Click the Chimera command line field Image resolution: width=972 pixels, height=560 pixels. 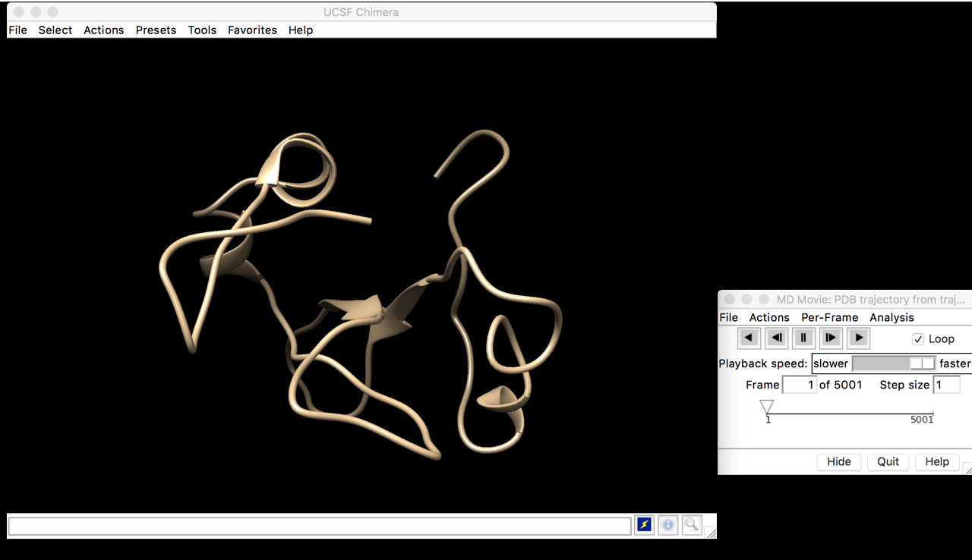click(320, 526)
